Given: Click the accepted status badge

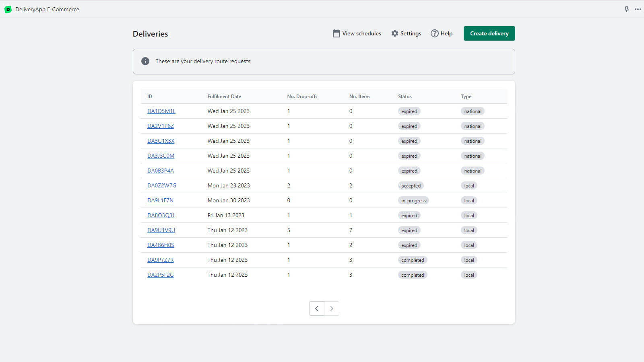Looking at the screenshot, I should point(411,185).
